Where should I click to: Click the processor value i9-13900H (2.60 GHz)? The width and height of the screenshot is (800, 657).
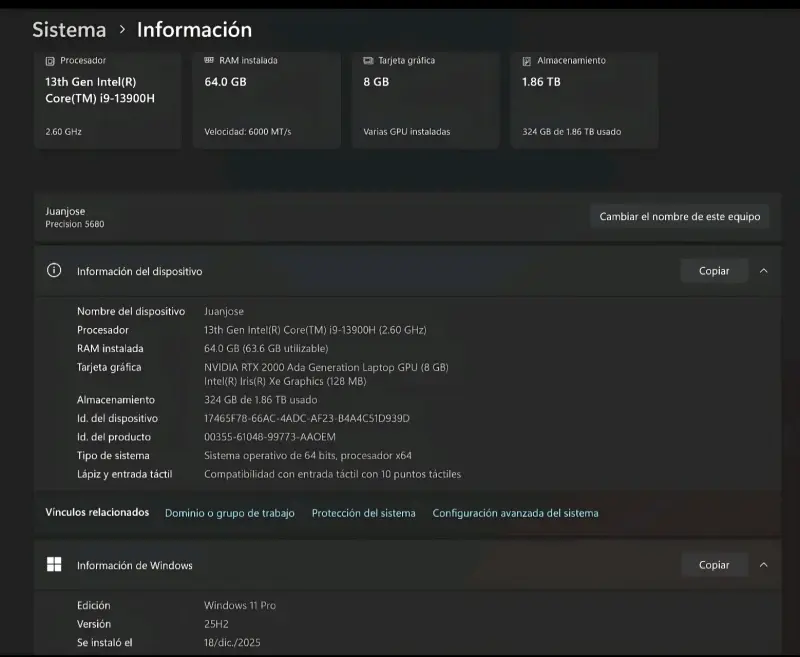coord(315,330)
